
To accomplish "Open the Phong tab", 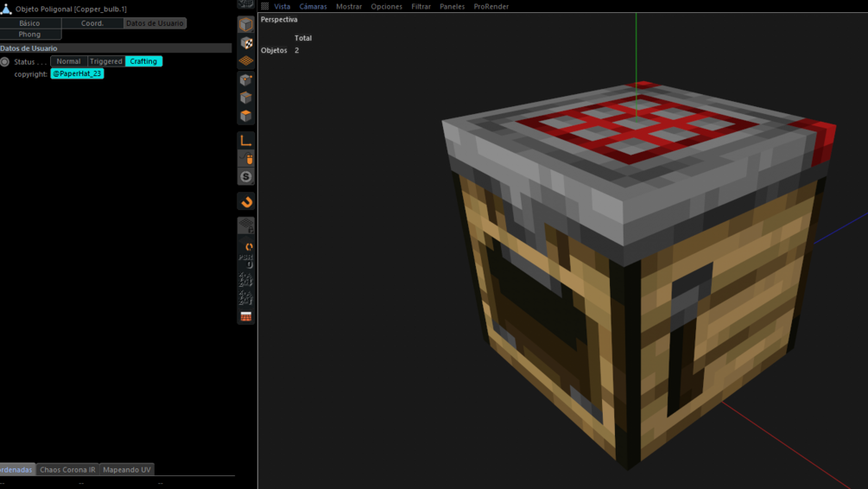I will (x=30, y=35).
